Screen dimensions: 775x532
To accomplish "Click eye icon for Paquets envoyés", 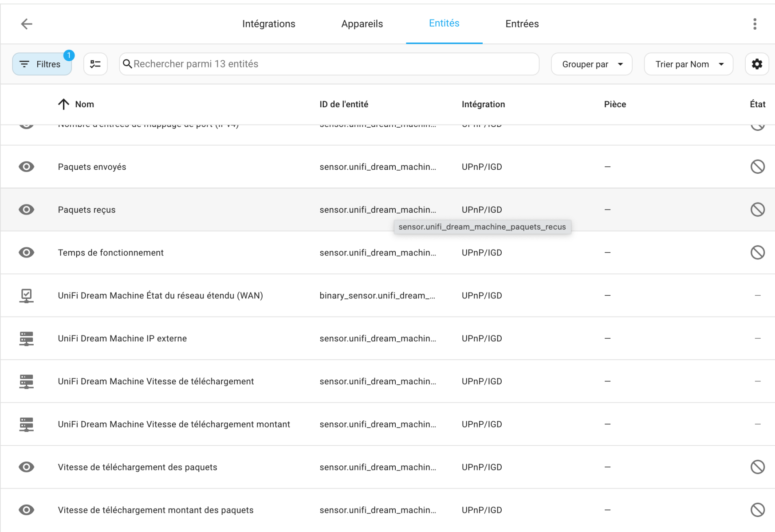I will tap(27, 167).
